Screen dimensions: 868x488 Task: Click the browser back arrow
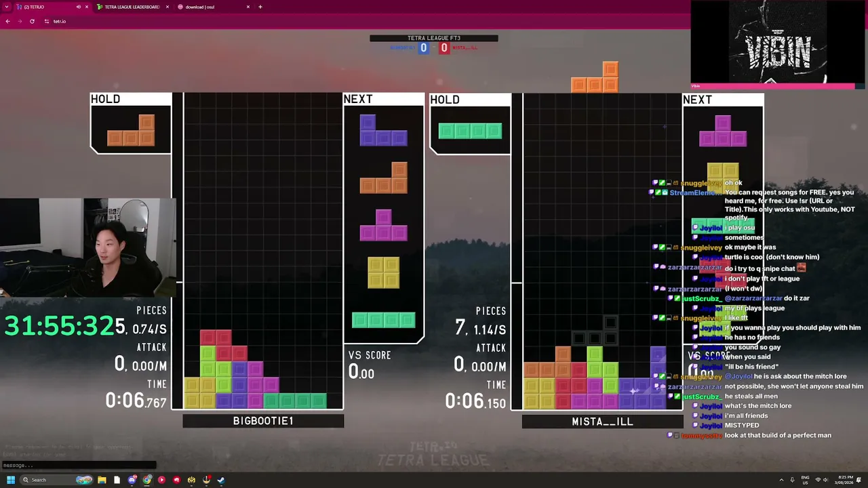coord(7,21)
